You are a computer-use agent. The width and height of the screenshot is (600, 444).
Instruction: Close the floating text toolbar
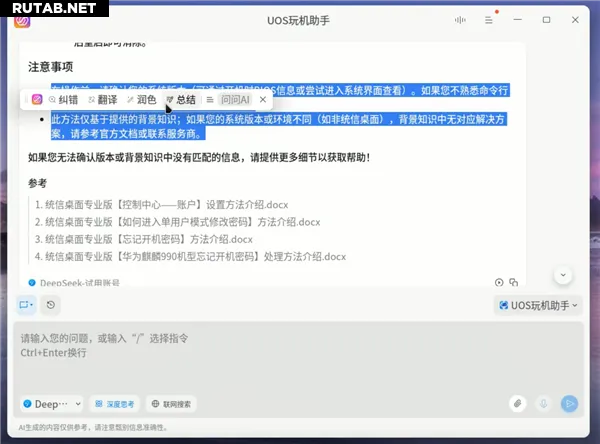[263, 100]
